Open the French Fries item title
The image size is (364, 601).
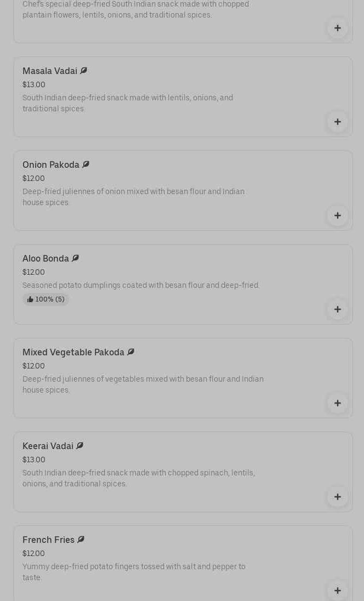coord(48,540)
